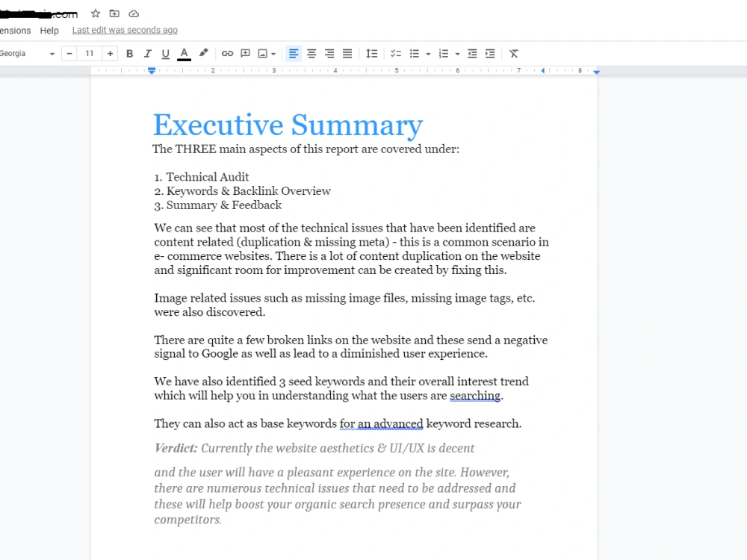Decrease font size with minus button
Viewport: 747px width, 560px height.
tap(69, 53)
